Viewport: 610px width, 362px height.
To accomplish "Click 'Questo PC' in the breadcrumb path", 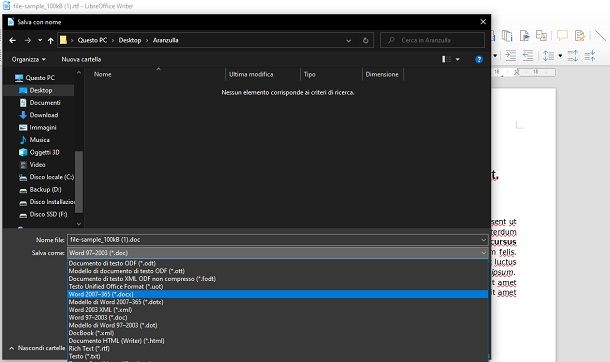I will (92, 40).
